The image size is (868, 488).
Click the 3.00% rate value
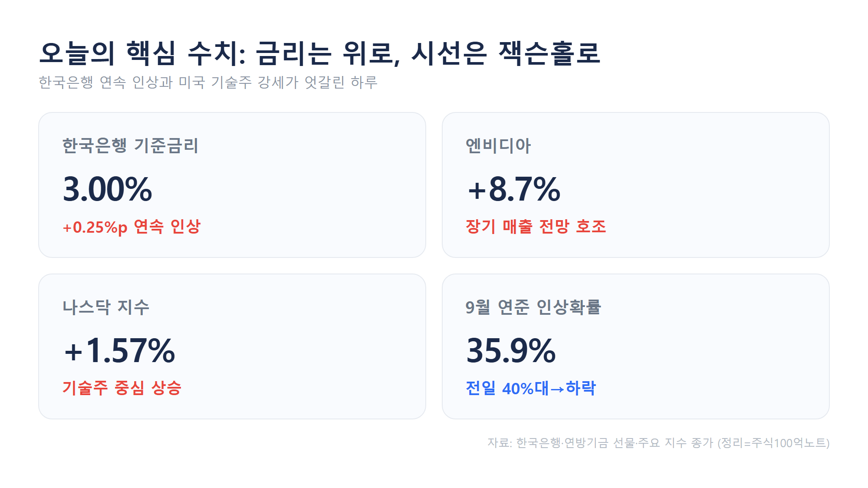pos(107,189)
